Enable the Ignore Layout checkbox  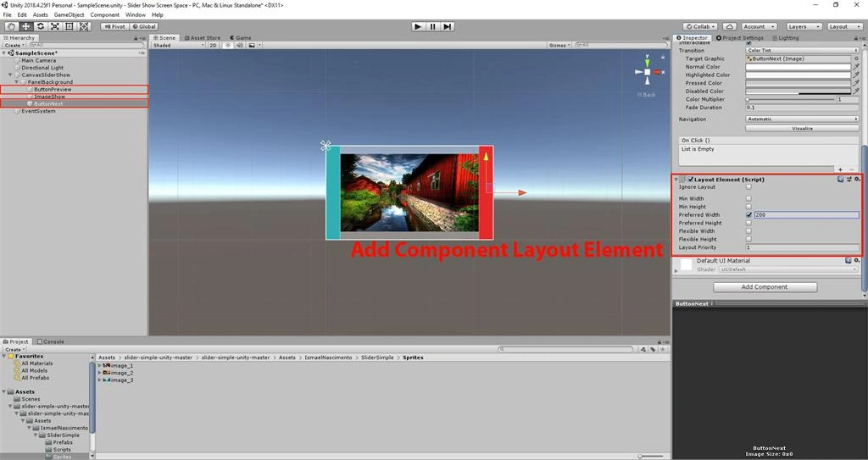point(749,187)
